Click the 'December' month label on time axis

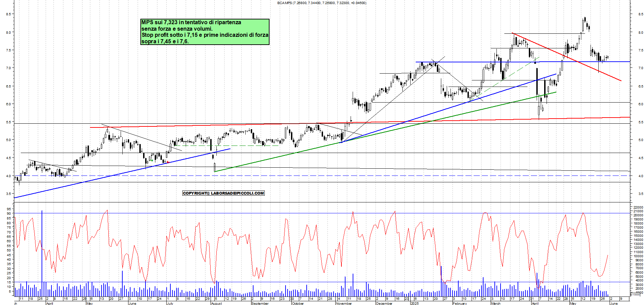[384, 303]
